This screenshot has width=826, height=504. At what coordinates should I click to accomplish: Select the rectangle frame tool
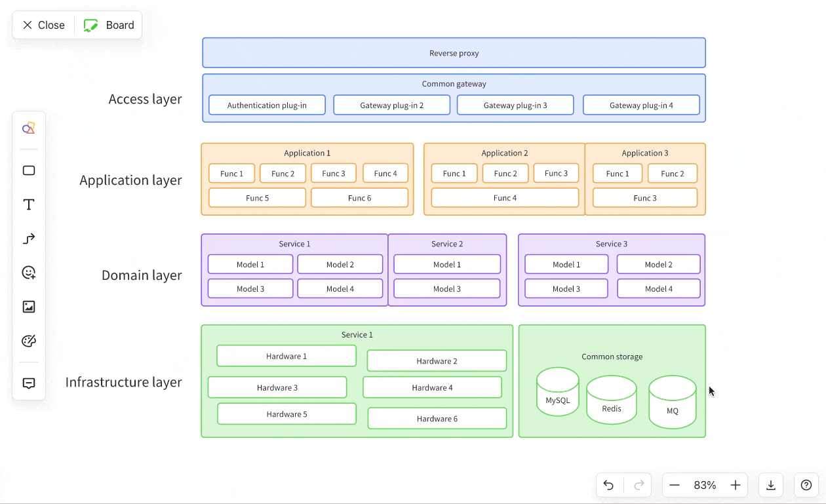pyautogui.click(x=29, y=170)
